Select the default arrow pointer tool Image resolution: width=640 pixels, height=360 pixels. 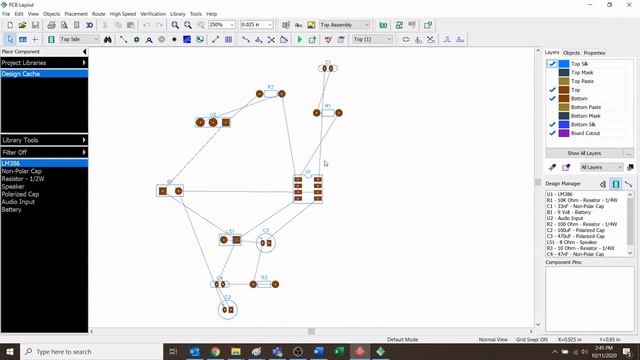(x=10, y=40)
